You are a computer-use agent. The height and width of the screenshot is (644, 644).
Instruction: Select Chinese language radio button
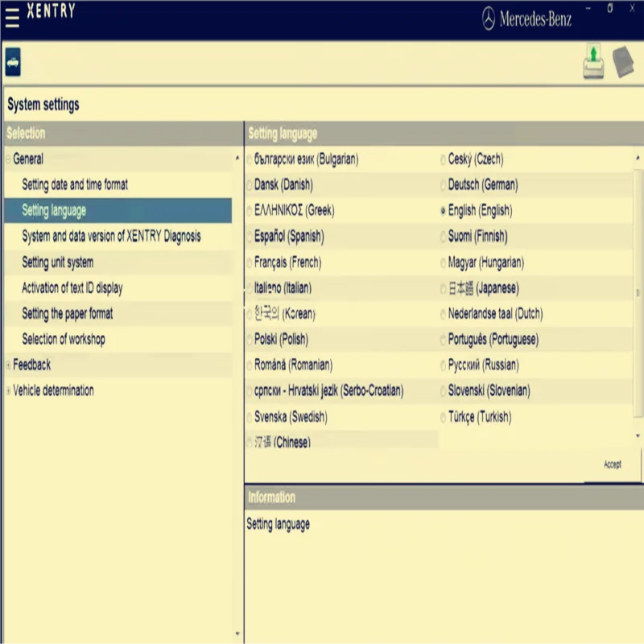(x=250, y=442)
